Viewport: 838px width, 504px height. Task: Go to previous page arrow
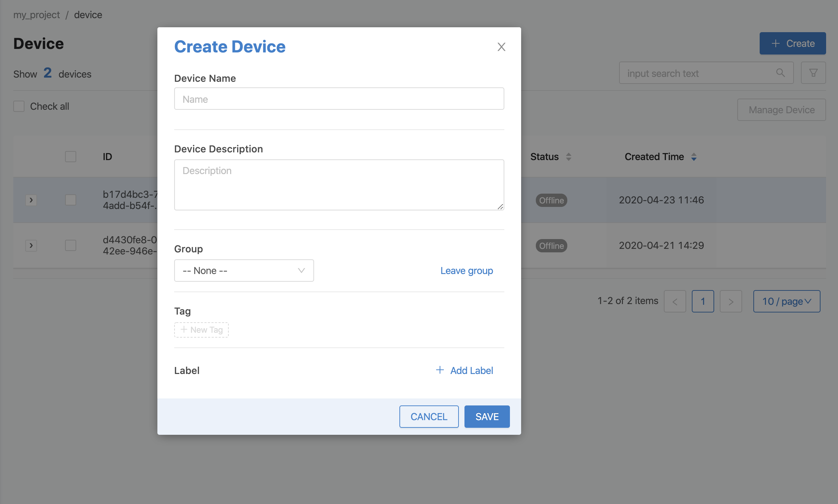(x=675, y=301)
